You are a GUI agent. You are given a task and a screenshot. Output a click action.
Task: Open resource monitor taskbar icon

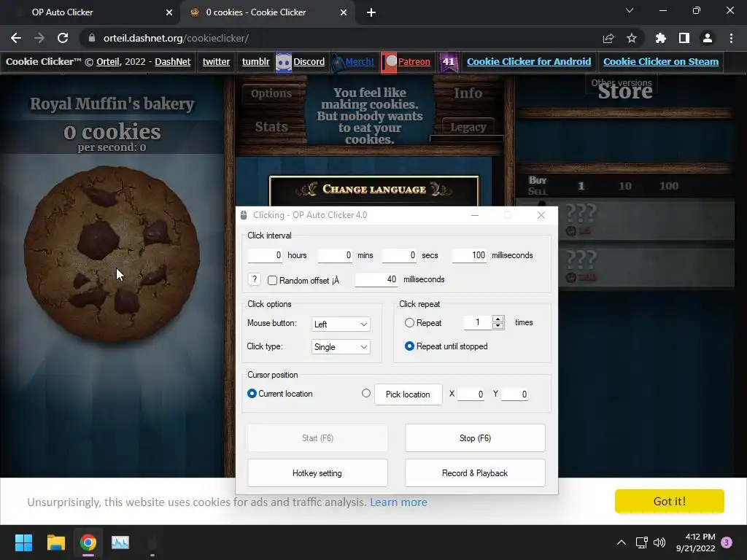point(120,542)
